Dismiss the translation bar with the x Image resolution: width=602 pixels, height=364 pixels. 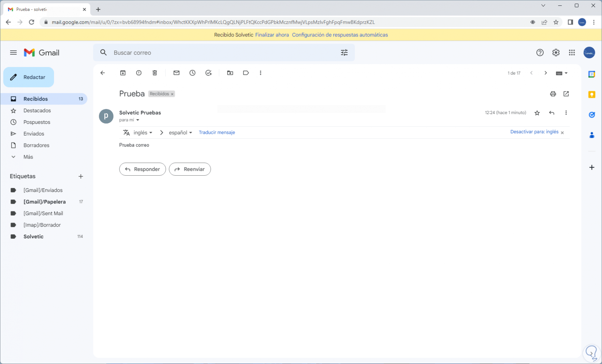562,133
